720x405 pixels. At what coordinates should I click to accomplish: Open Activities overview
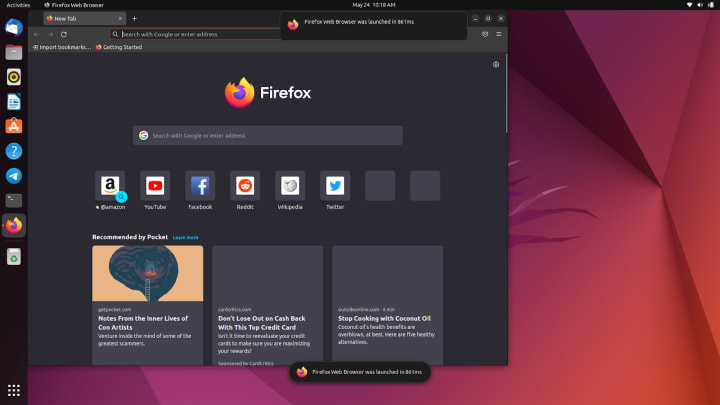(18, 5)
